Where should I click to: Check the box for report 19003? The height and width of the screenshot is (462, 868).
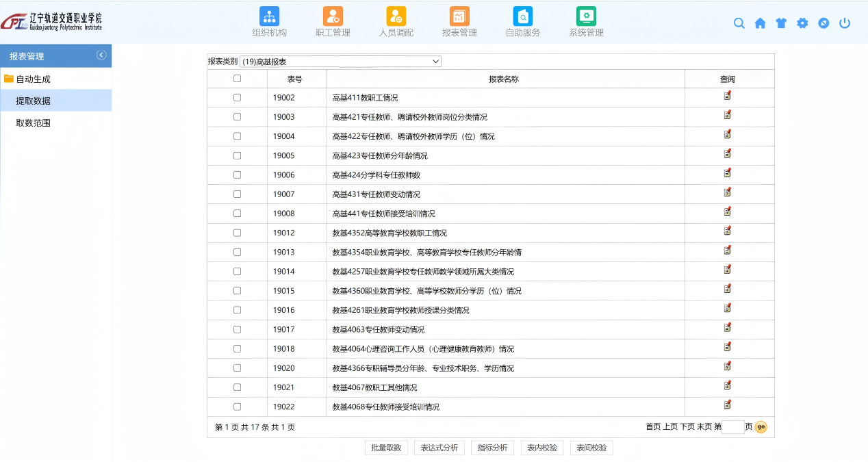[237, 117]
